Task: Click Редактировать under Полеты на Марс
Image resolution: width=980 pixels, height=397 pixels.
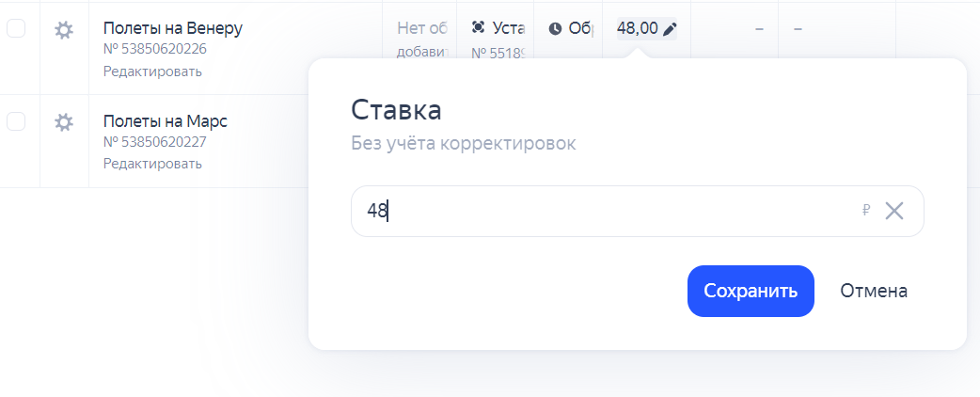Action: click(x=152, y=163)
